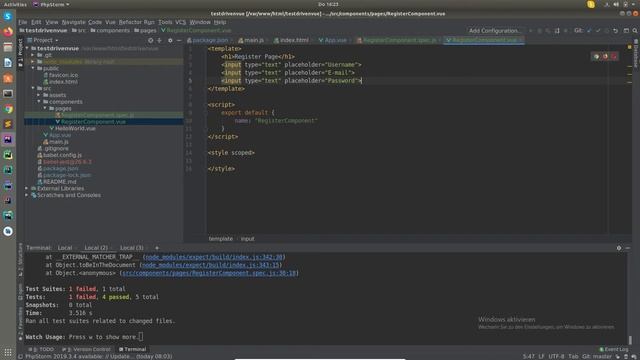The image size is (640, 360).
Task: Toggle the Terminal tool window button
Action: [133, 349]
